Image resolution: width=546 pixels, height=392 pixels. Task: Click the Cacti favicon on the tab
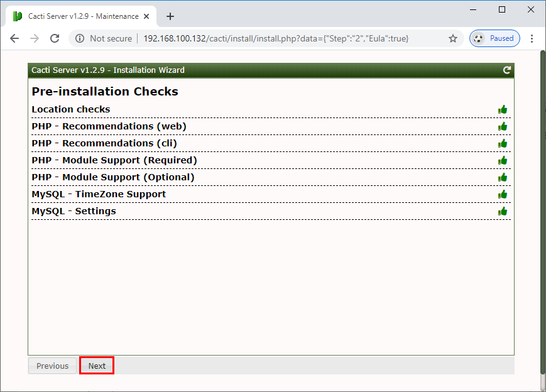(18, 16)
